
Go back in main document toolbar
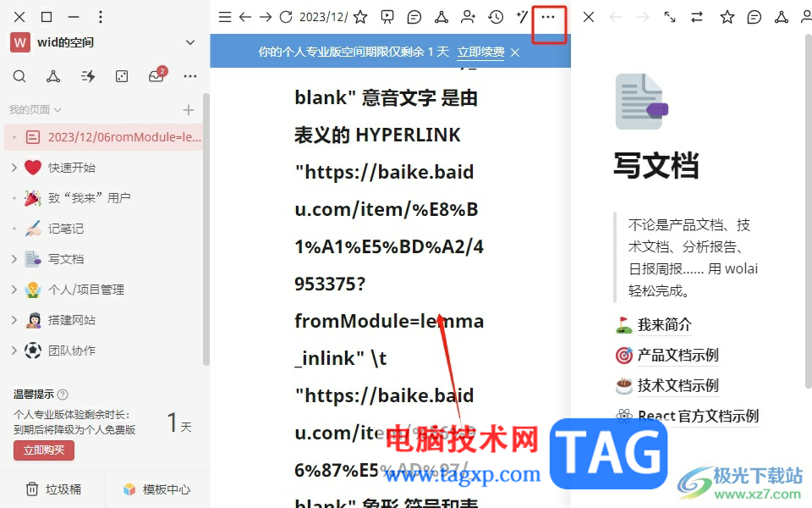(x=245, y=17)
